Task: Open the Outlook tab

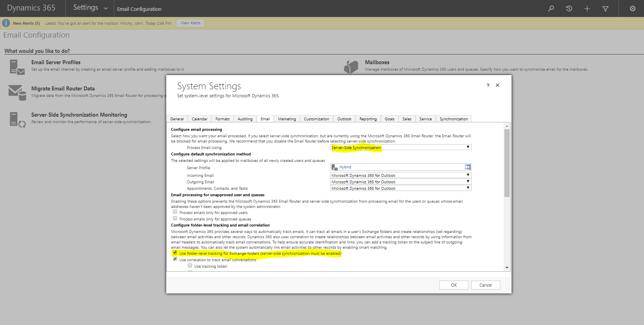Action: pos(344,119)
